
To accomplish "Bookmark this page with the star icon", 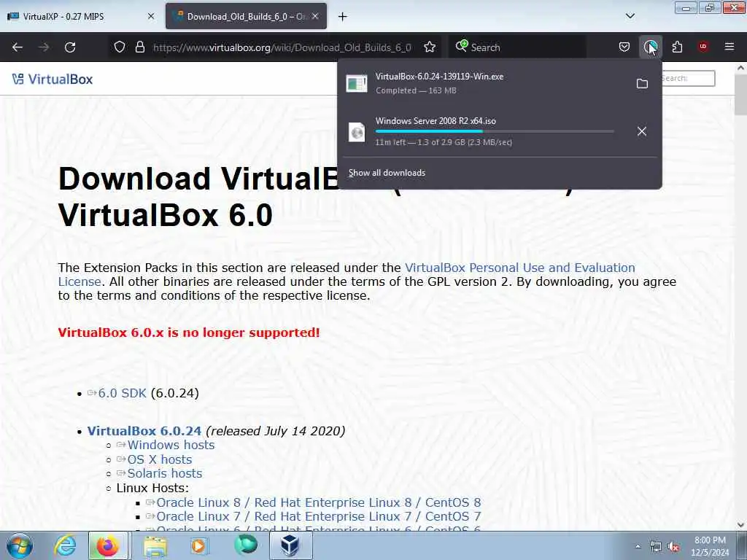I will (x=430, y=47).
